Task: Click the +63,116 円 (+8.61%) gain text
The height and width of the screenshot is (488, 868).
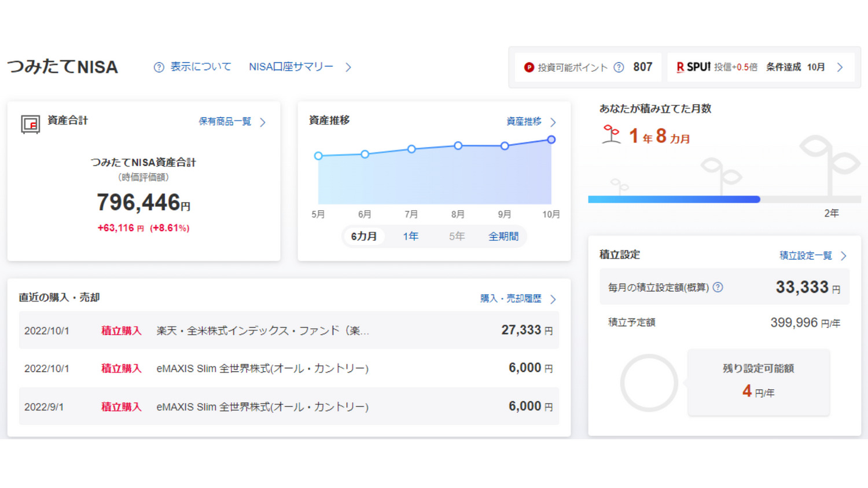Action: (144, 228)
